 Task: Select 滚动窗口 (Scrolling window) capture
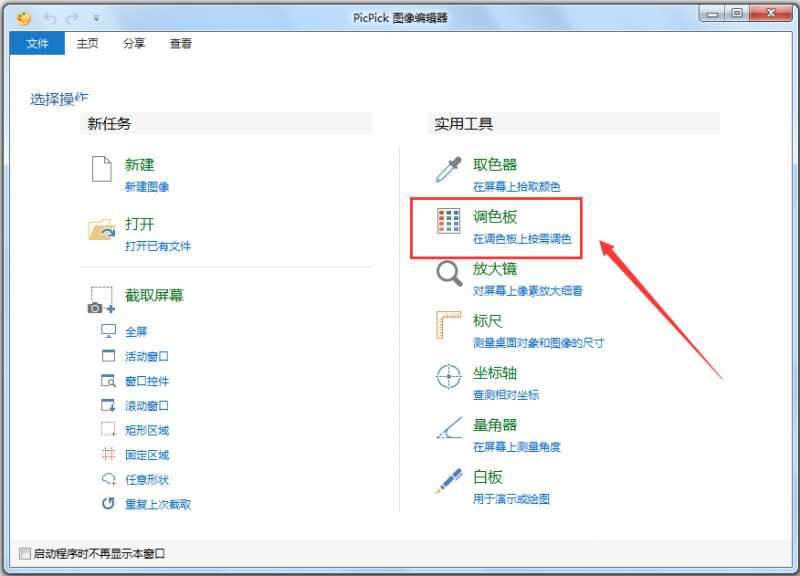point(147,405)
